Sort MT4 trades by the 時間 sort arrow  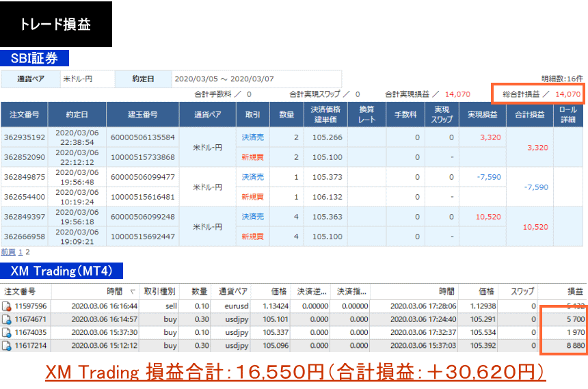click(x=133, y=291)
